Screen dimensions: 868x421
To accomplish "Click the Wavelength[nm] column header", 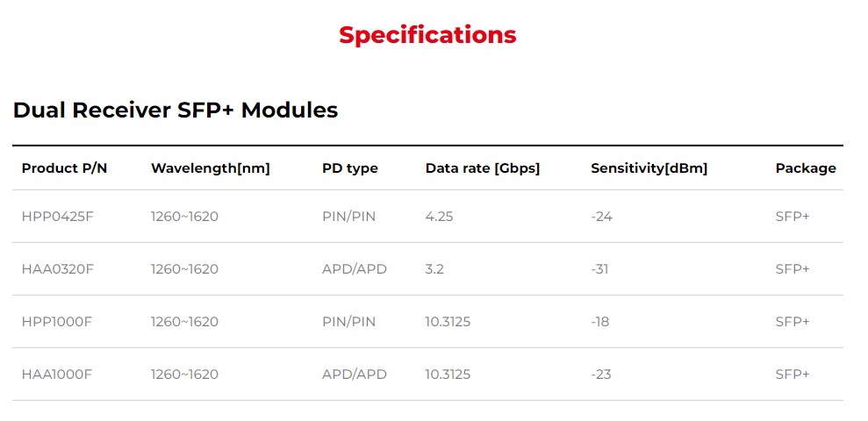I will point(210,168).
